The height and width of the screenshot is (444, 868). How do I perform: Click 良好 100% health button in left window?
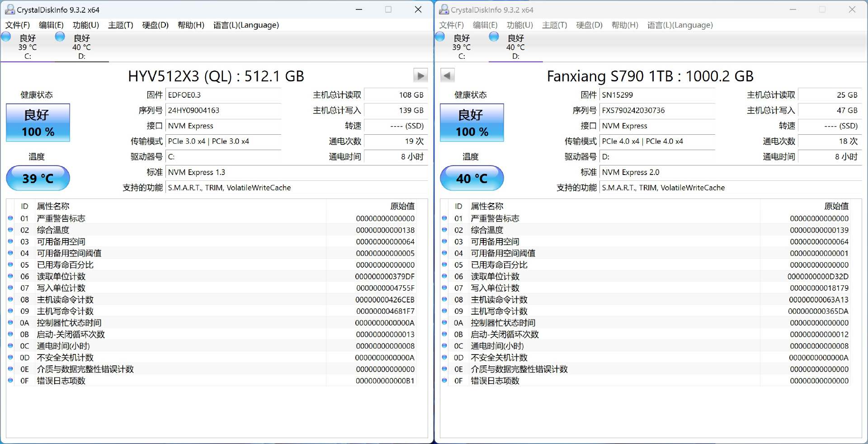(x=38, y=123)
